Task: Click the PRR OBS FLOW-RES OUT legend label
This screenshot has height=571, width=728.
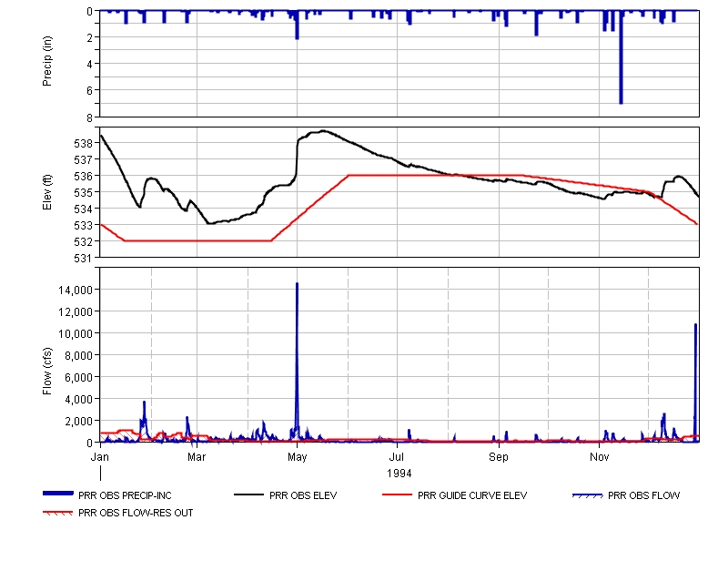Action: click(x=136, y=513)
